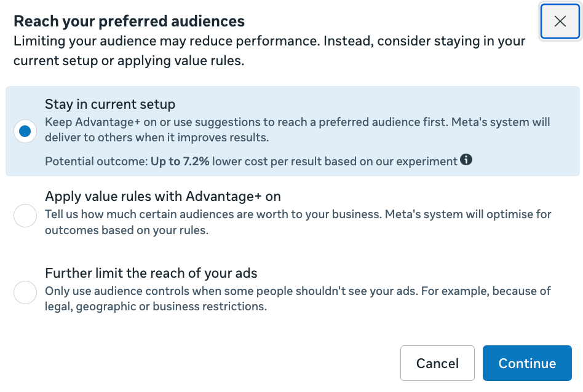Choose the Further limit the reach radio button
This screenshot has height=392, width=583.
point(25,292)
